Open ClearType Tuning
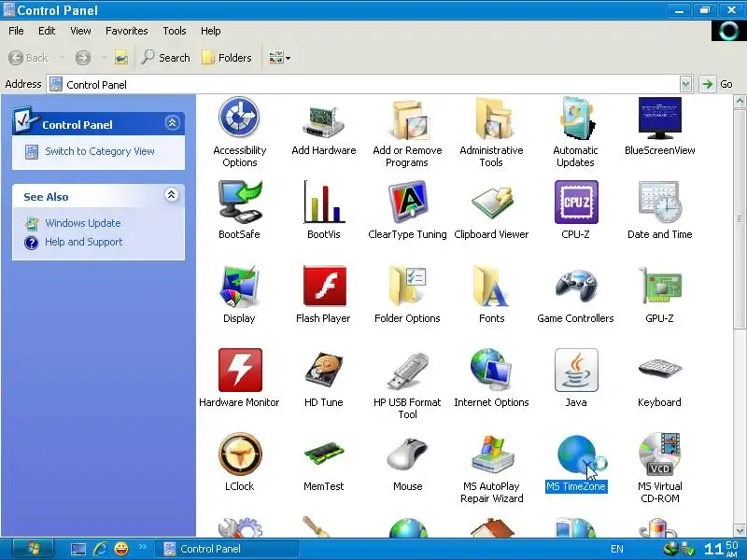The image size is (747, 560). point(407,210)
